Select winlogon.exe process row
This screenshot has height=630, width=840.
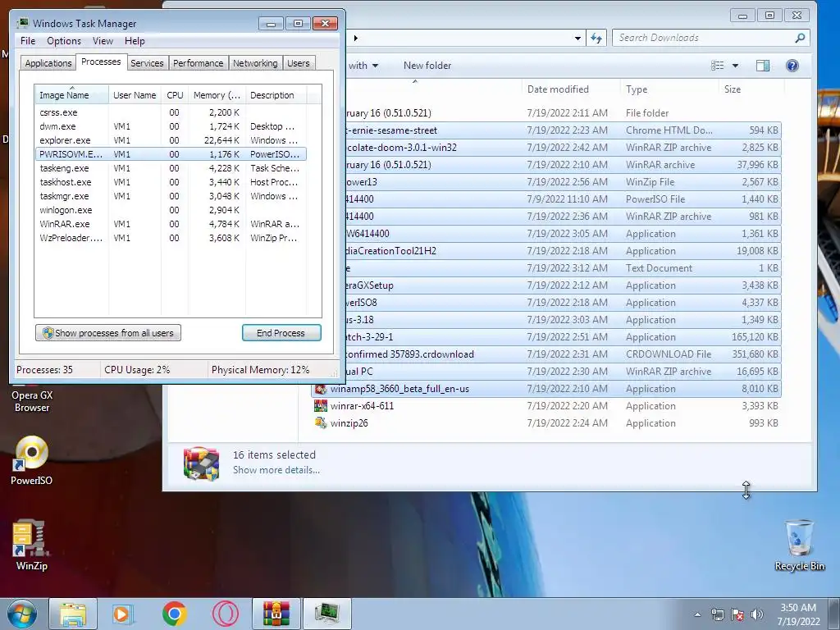click(x=171, y=210)
